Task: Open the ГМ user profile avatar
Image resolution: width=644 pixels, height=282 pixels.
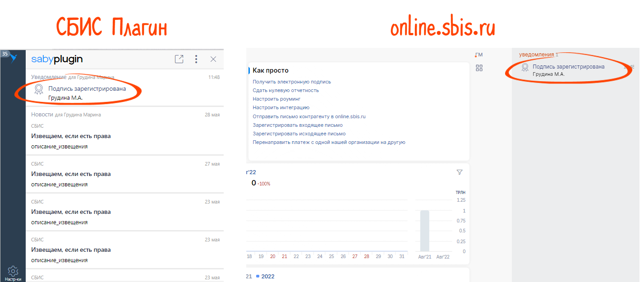Action: 479,55
